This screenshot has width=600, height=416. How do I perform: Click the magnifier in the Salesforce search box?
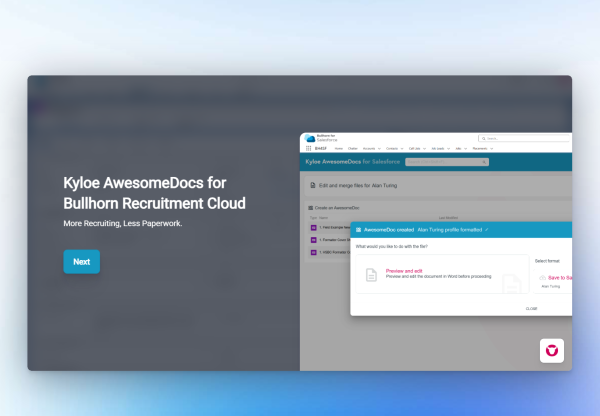[x=484, y=139]
